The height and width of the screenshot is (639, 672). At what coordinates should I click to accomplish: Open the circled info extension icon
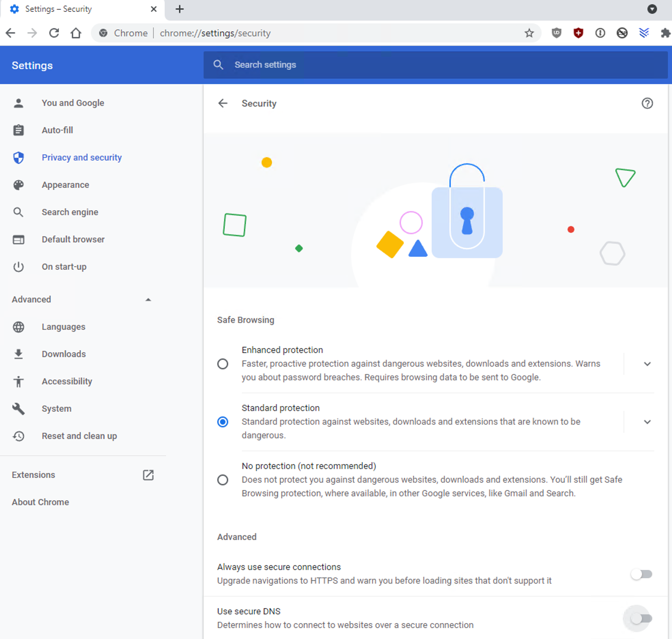600,33
